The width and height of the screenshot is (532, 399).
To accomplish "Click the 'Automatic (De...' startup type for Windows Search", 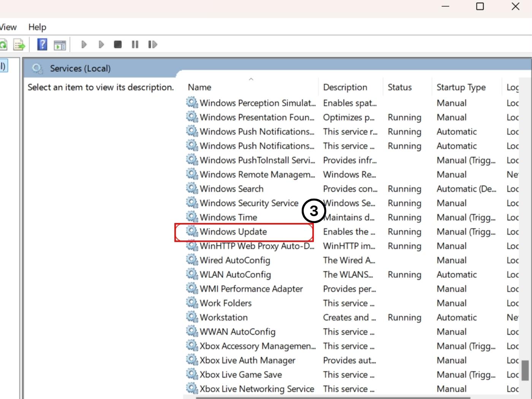I will coord(466,189).
